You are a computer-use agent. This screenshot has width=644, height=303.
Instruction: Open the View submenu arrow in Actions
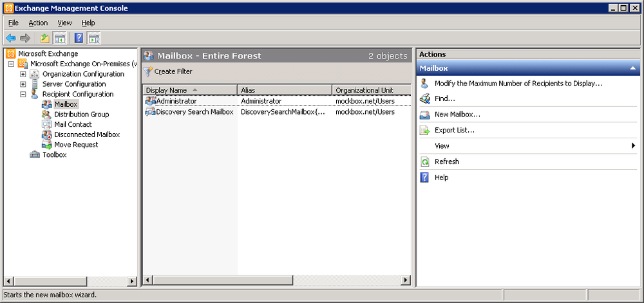point(633,145)
